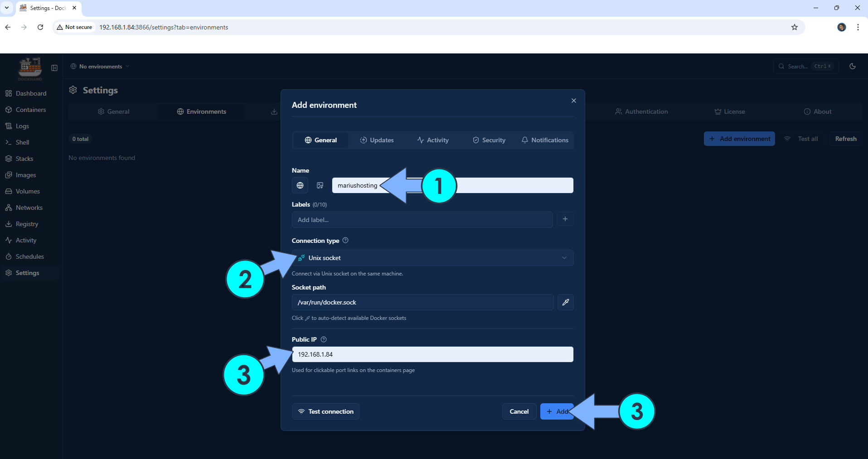868x459 pixels.
Task: Open the browser tab list chevron
Action: (7, 8)
